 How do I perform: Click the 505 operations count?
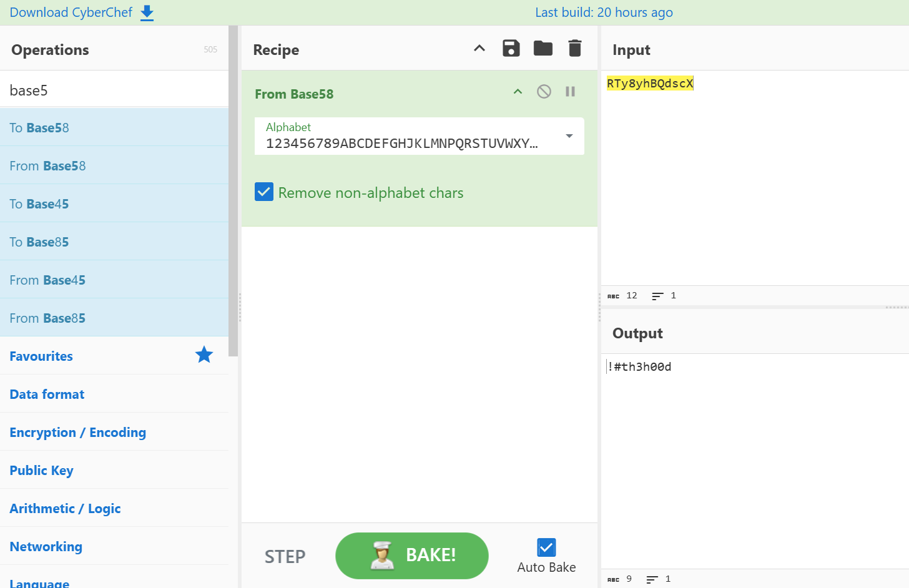pos(210,49)
